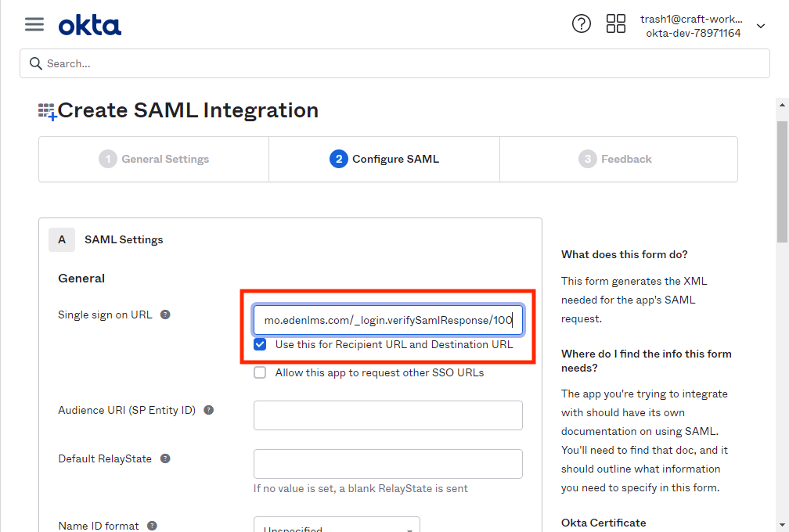Show help tooltip for Default RelayState

[x=165, y=458]
